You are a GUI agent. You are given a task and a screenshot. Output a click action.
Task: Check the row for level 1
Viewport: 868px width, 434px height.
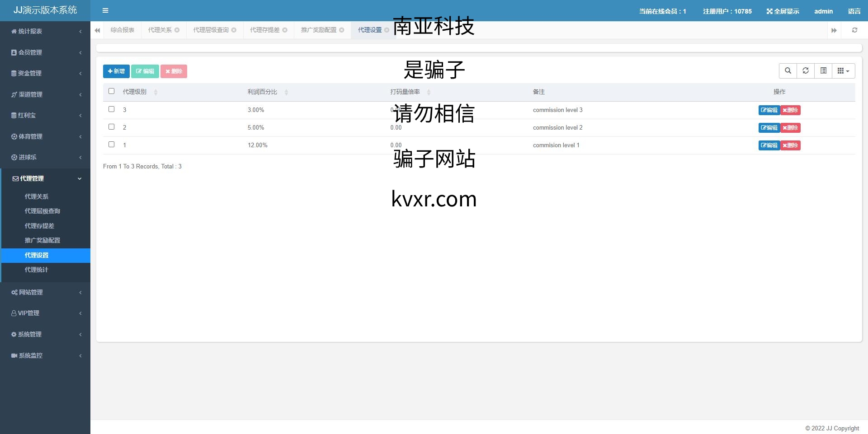coord(112,145)
